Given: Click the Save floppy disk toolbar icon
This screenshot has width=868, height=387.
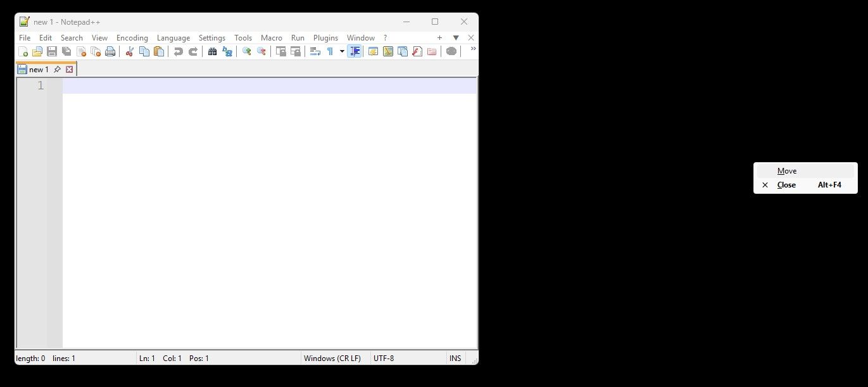Looking at the screenshot, I should click(x=52, y=51).
